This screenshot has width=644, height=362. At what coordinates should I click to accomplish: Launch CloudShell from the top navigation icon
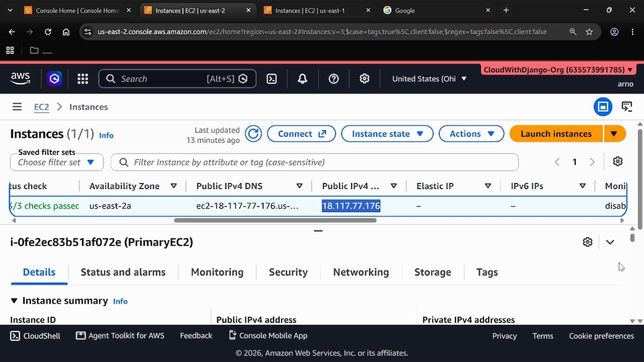pyautogui.click(x=271, y=79)
